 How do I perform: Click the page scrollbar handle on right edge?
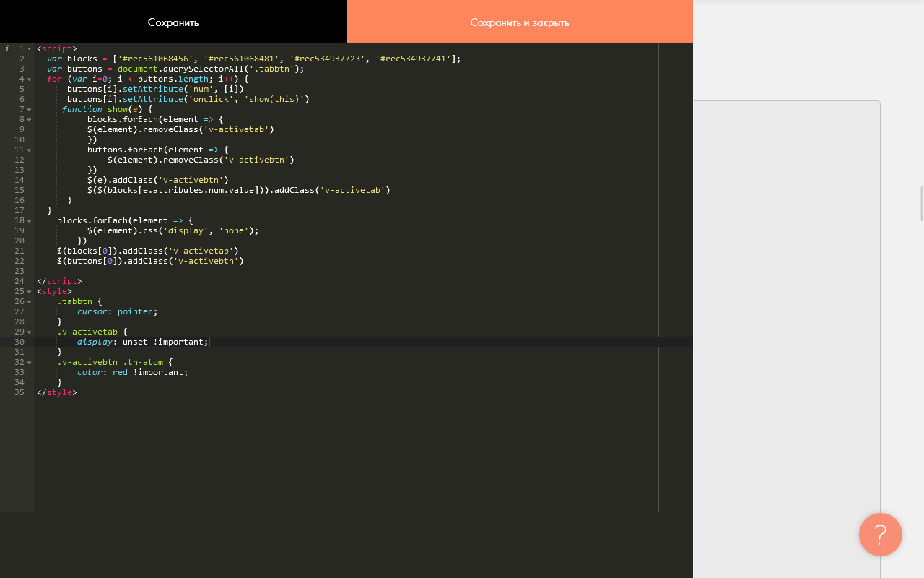tap(921, 203)
